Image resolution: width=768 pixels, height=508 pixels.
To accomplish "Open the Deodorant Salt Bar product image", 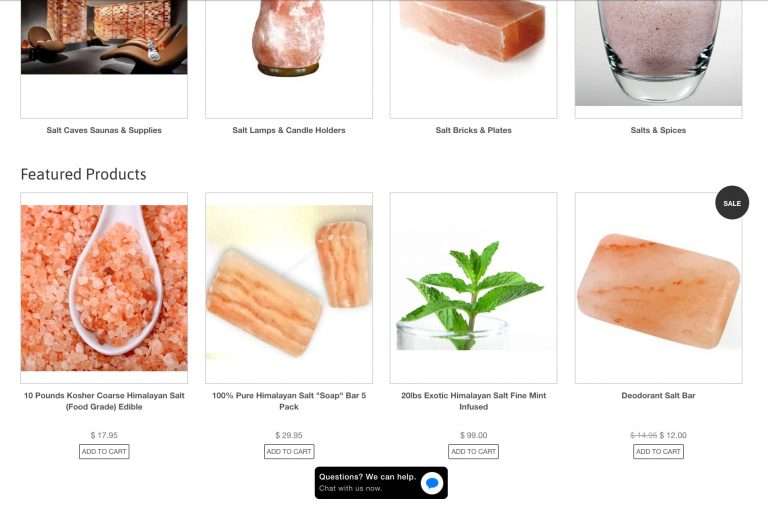I will coord(658,291).
